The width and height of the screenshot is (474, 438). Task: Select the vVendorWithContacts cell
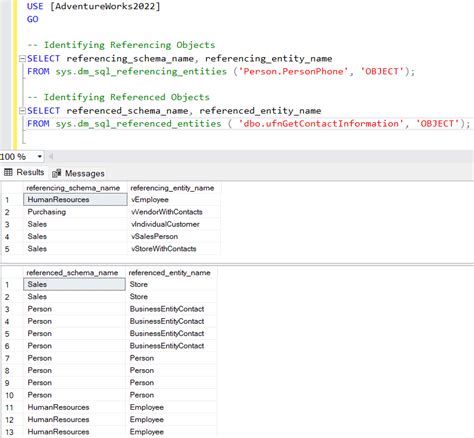(174, 212)
